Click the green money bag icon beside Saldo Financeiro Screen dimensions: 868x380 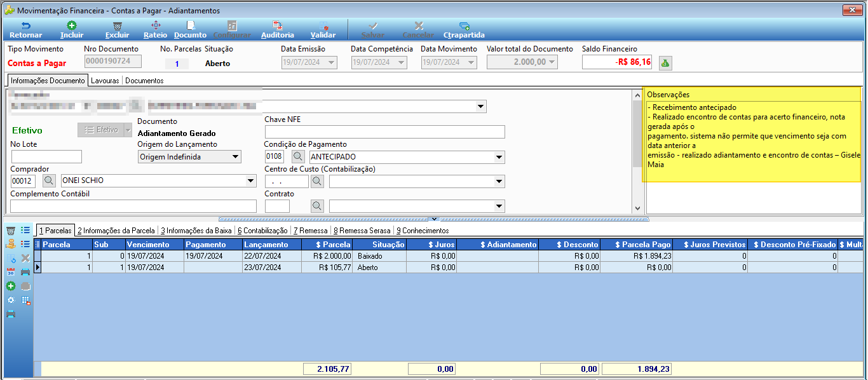click(665, 62)
